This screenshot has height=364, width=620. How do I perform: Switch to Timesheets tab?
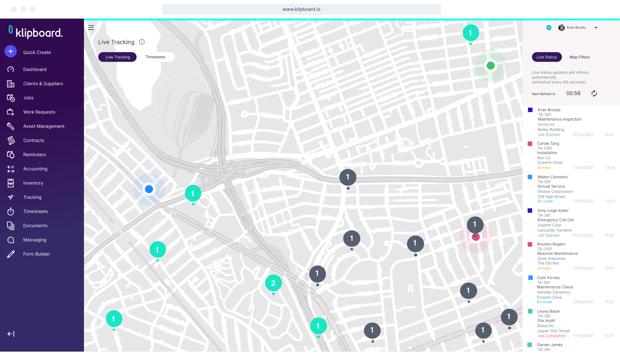(155, 57)
